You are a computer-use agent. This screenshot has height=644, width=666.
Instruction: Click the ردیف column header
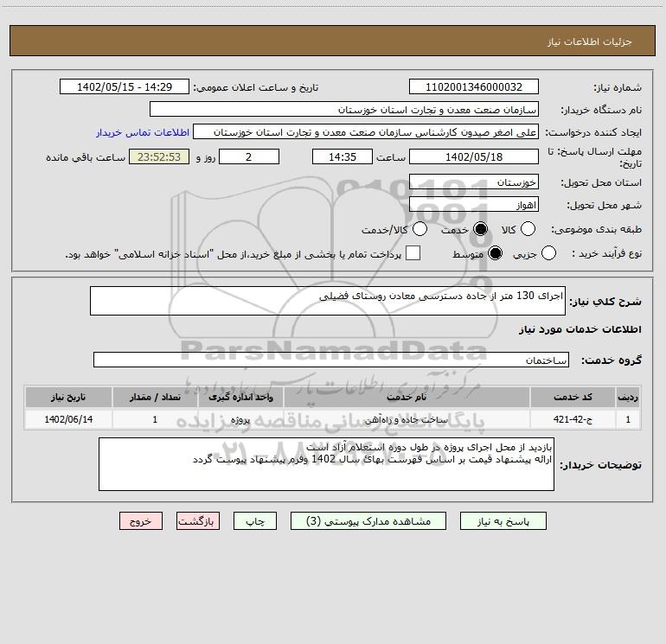point(628,398)
